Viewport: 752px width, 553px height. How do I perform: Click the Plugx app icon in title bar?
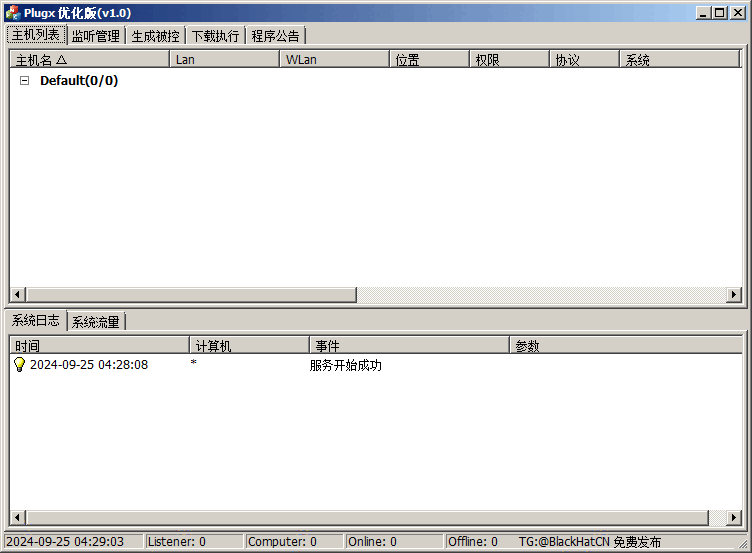[12, 13]
